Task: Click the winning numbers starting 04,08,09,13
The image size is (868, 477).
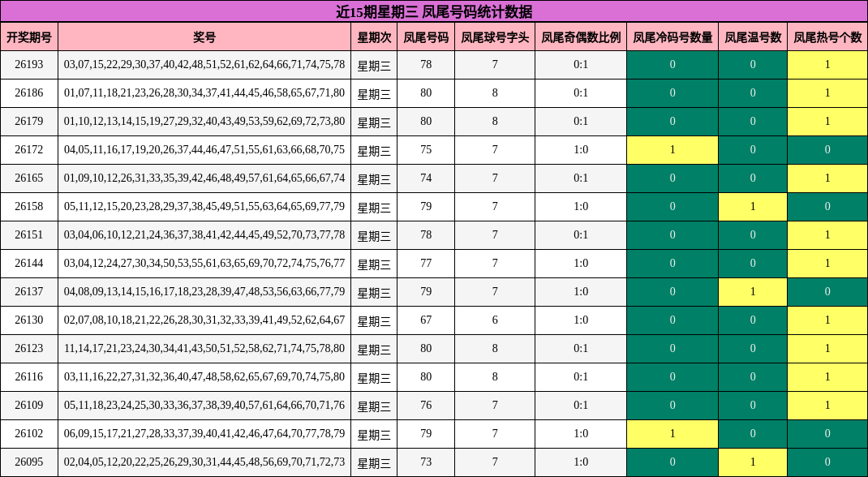Action: [x=204, y=291]
